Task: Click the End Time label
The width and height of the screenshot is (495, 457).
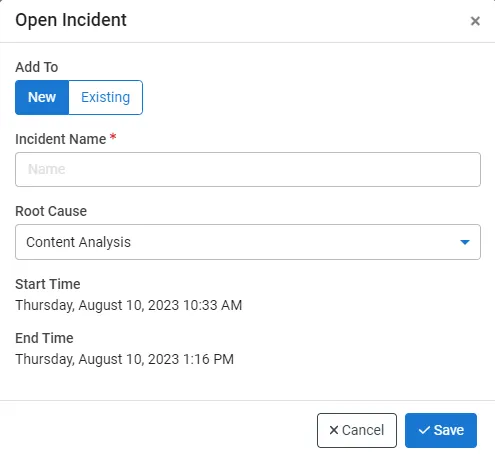Action: click(x=44, y=338)
